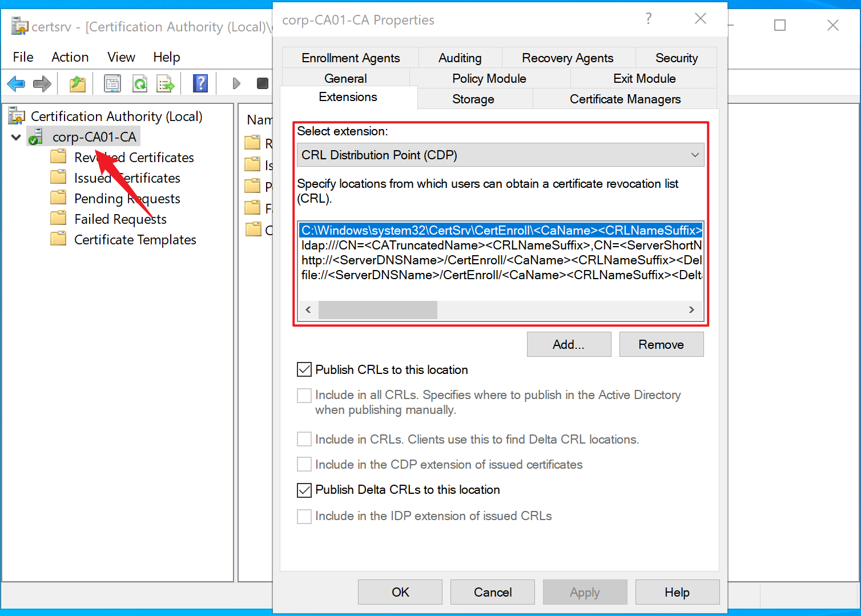
Task: Toggle Publish Delta CRLs to this location
Action: coord(304,490)
